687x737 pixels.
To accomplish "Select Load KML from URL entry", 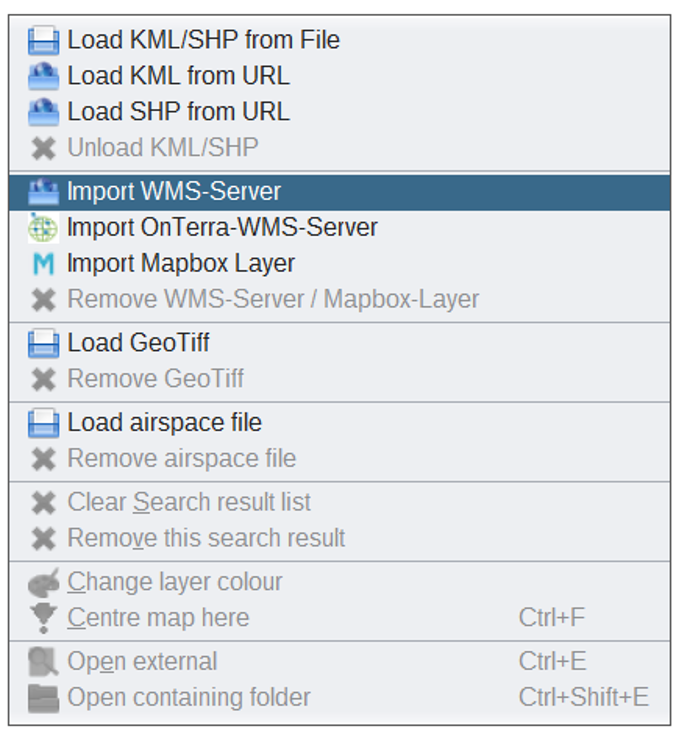I will [178, 77].
